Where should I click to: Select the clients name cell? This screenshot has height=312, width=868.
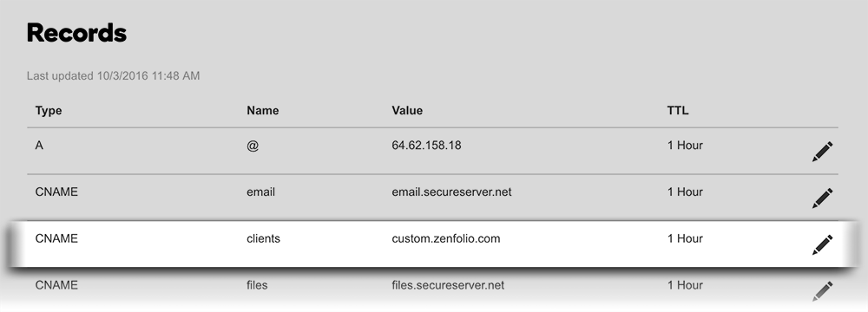(x=263, y=239)
